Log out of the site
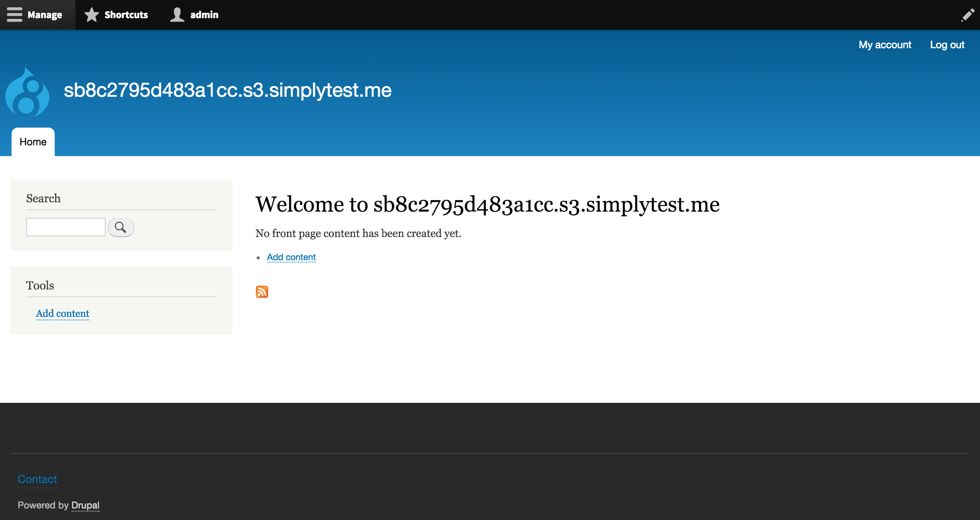The height and width of the screenshot is (520, 980). (x=947, y=45)
